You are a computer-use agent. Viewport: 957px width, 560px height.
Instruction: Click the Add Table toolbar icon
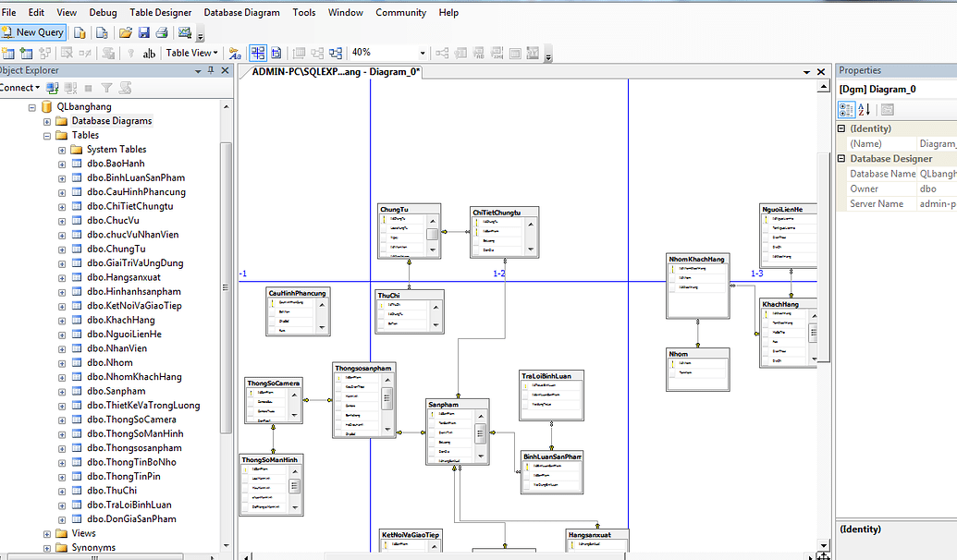pyautogui.click(x=26, y=53)
